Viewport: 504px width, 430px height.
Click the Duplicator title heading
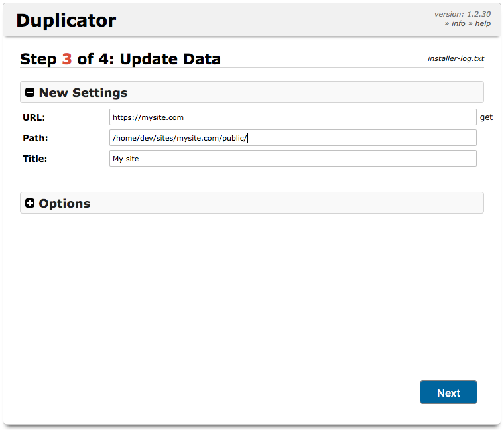(x=66, y=21)
